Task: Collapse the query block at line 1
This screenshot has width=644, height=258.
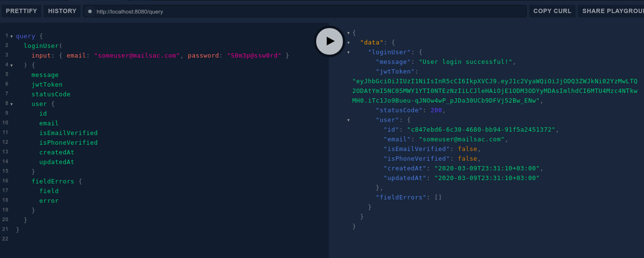Action: coord(12,36)
